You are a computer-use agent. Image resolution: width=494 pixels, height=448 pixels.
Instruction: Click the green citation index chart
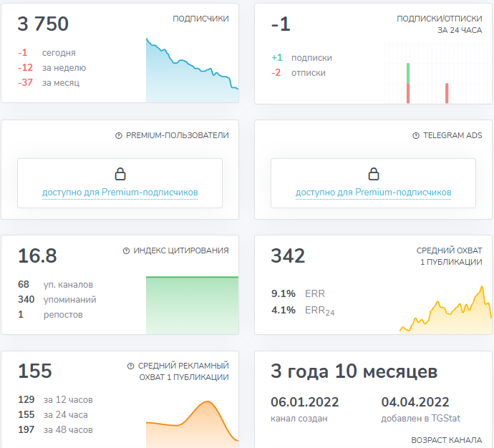[x=192, y=305]
